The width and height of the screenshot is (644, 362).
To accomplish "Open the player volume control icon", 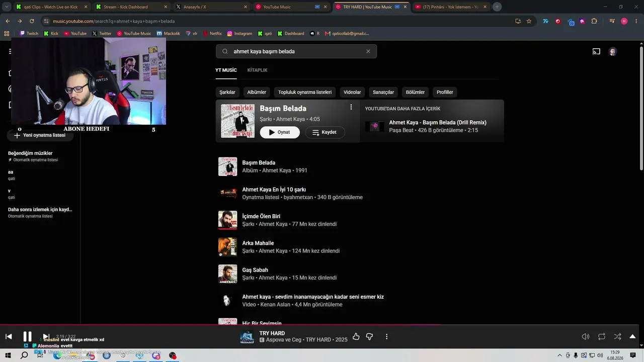I will (x=586, y=336).
